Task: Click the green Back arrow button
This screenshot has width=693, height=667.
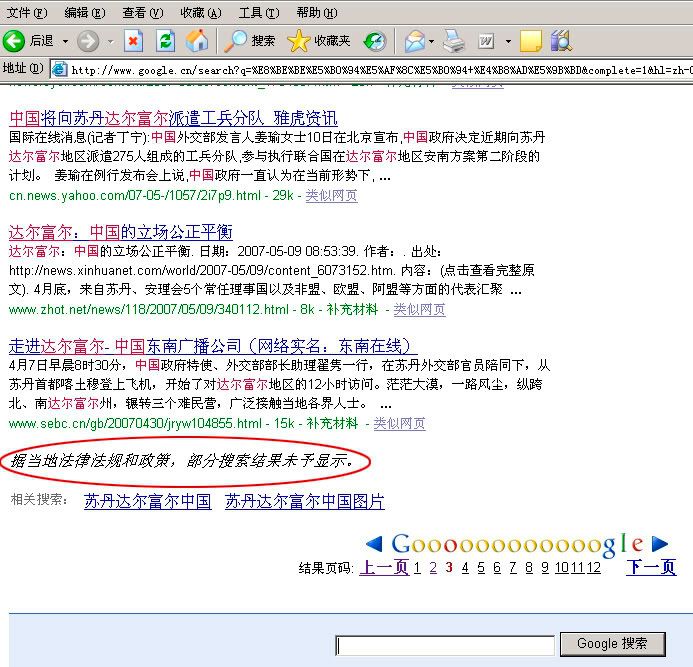Action: tap(14, 41)
